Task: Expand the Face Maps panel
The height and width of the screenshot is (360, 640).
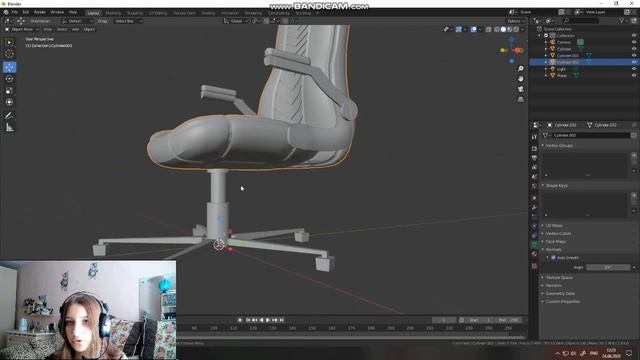Action: (556, 242)
